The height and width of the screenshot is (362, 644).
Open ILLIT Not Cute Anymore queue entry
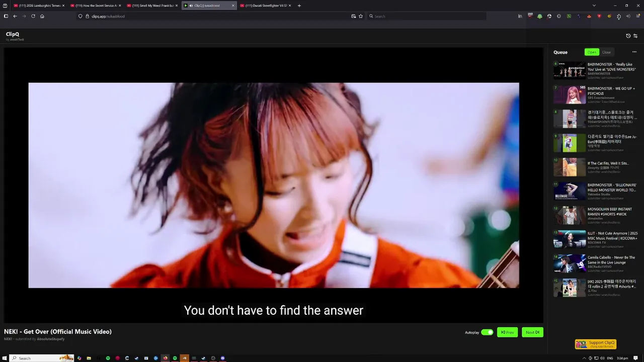pyautogui.click(x=597, y=239)
